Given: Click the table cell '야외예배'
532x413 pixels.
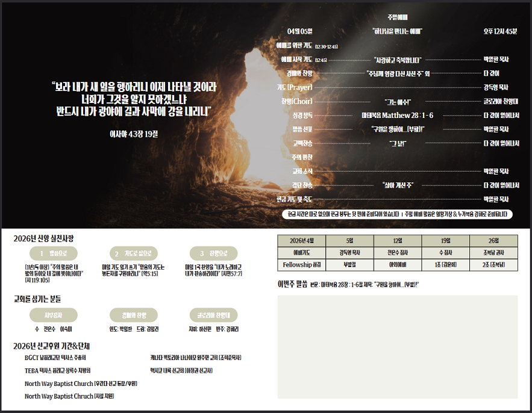Looking at the screenshot, I should (398, 265).
